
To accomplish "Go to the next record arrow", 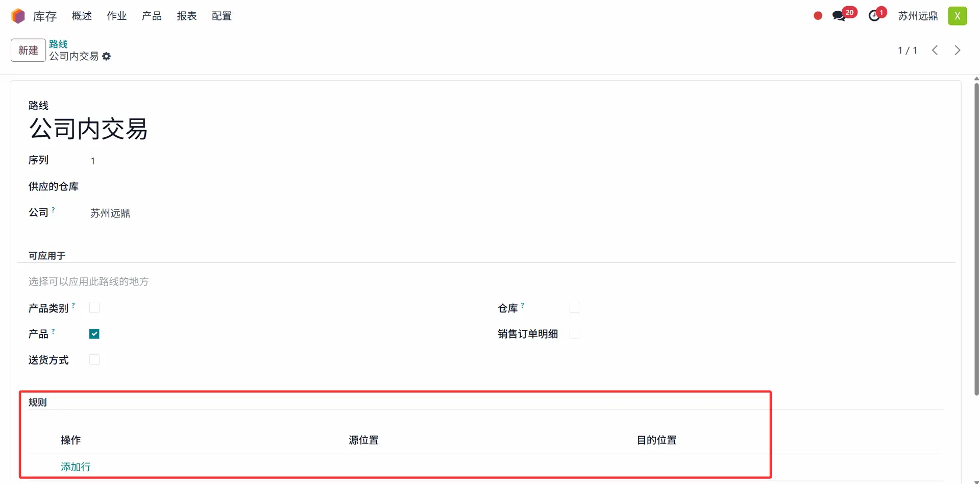I will click(958, 50).
